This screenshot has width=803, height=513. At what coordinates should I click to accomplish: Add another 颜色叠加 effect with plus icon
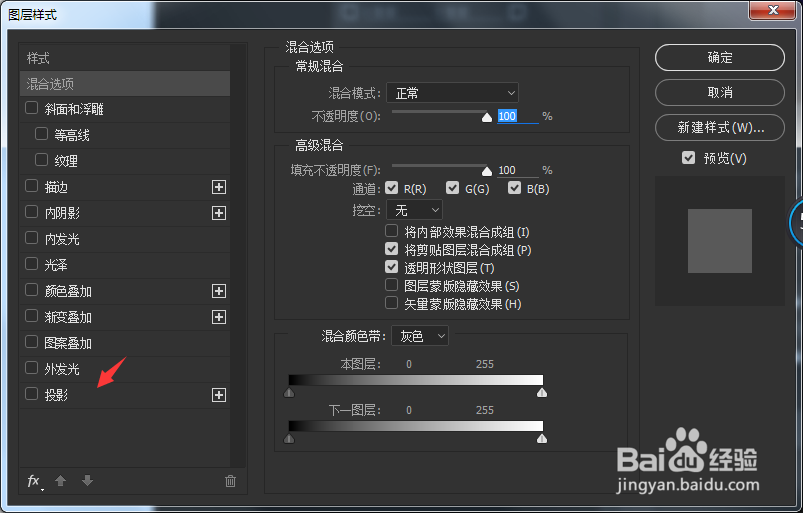(219, 291)
